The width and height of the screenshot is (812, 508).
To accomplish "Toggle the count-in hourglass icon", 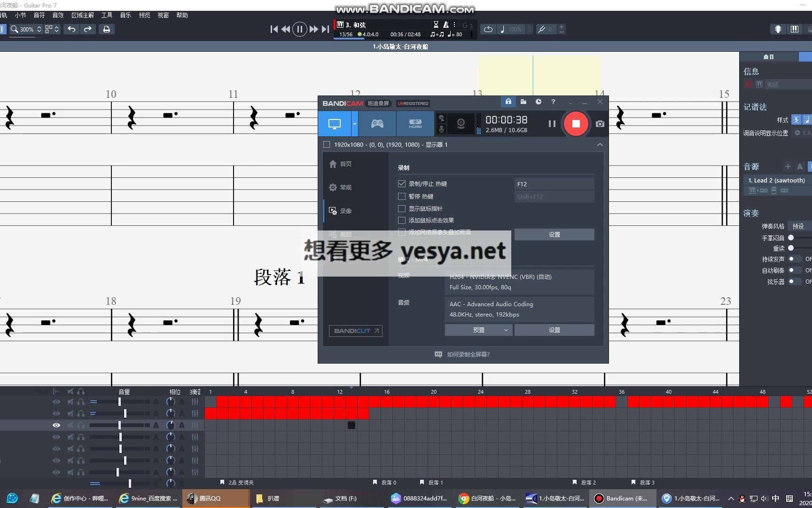I will pyautogui.click(x=436, y=24).
